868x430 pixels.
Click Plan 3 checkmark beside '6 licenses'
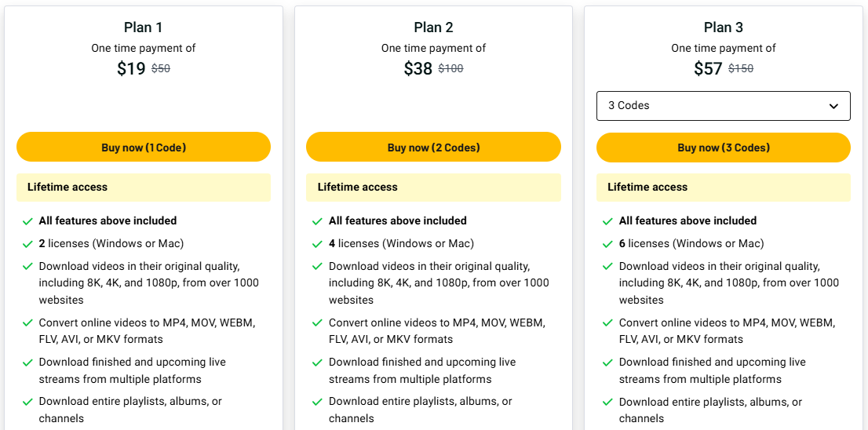point(607,244)
